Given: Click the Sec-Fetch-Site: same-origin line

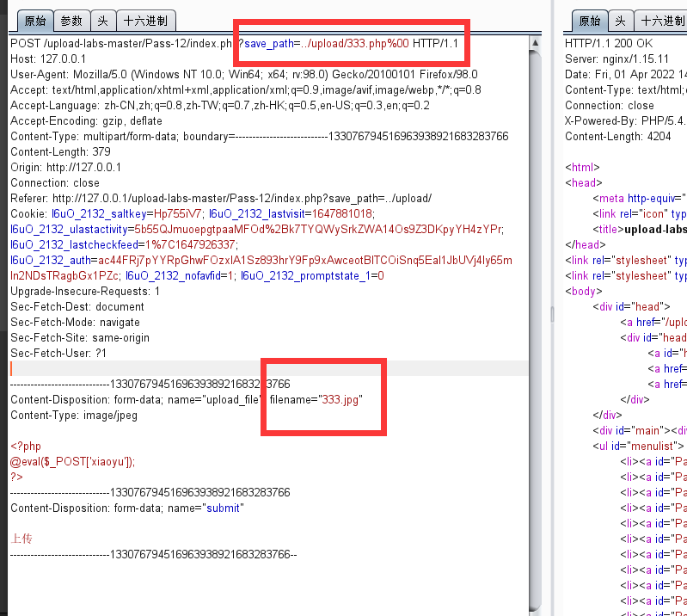Looking at the screenshot, I should point(80,337).
